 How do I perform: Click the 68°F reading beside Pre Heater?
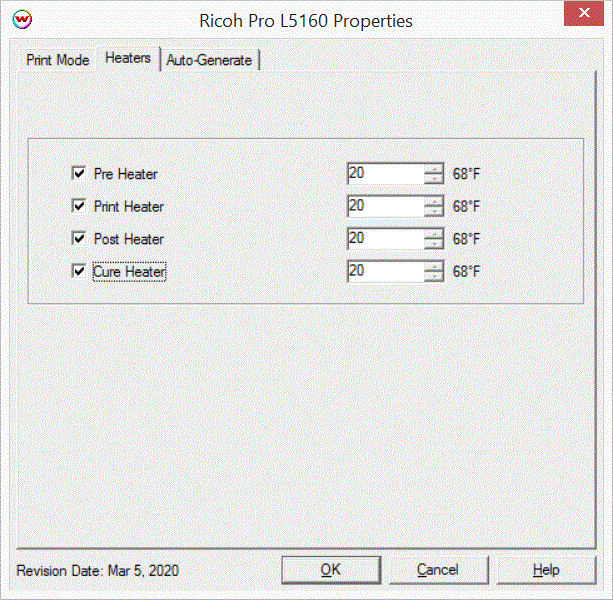tap(466, 174)
